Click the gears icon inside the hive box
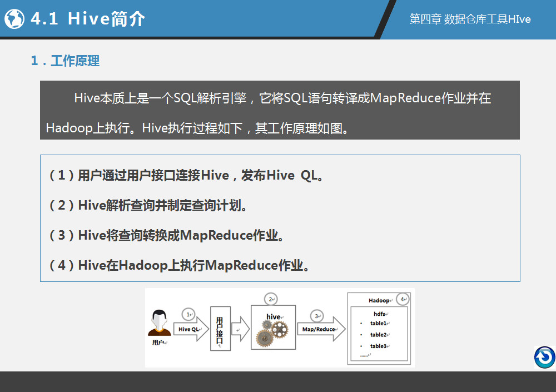The height and width of the screenshot is (392, 556). pos(272,332)
